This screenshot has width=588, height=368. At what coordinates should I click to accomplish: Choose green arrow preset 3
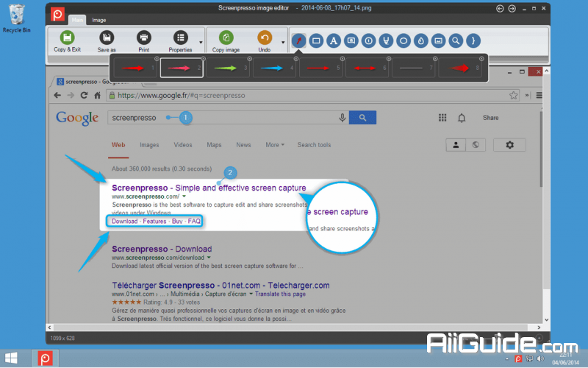pos(228,68)
